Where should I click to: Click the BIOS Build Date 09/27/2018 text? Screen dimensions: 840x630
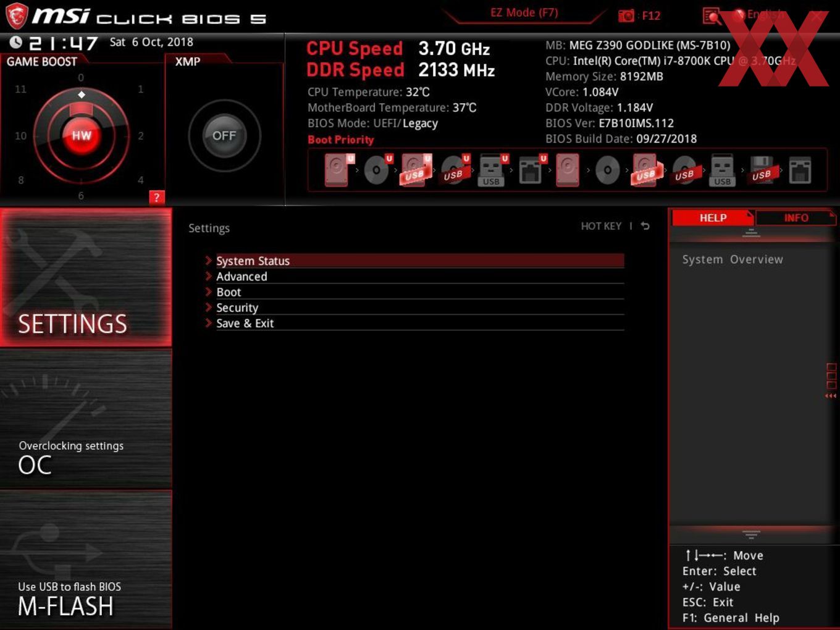(x=621, y=138)
